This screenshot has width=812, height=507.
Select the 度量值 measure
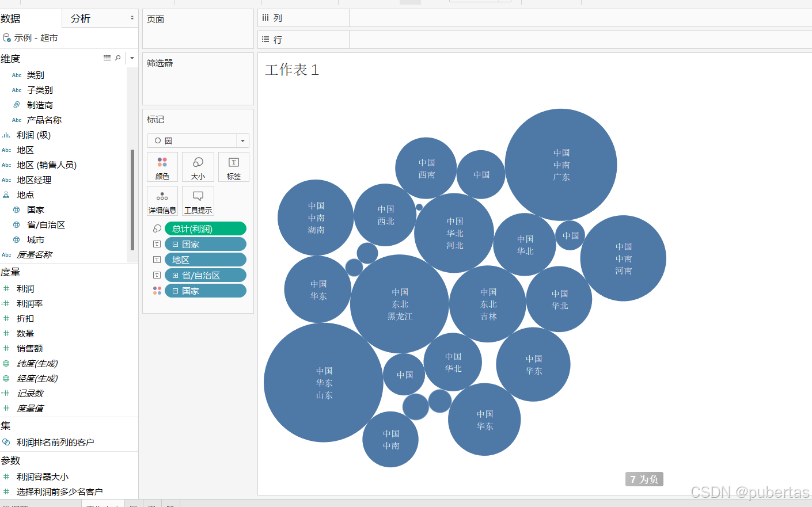tap(30, 409)
